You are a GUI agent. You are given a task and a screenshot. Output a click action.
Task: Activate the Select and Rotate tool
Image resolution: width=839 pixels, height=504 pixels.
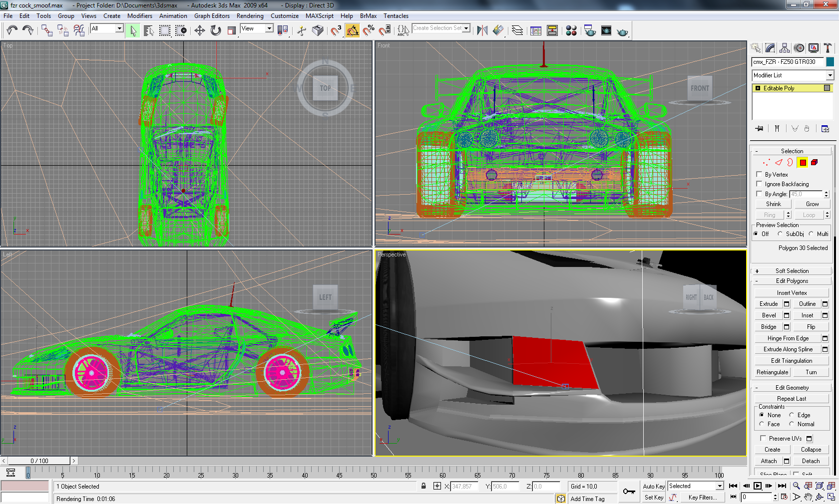click(x=216, y=31)
